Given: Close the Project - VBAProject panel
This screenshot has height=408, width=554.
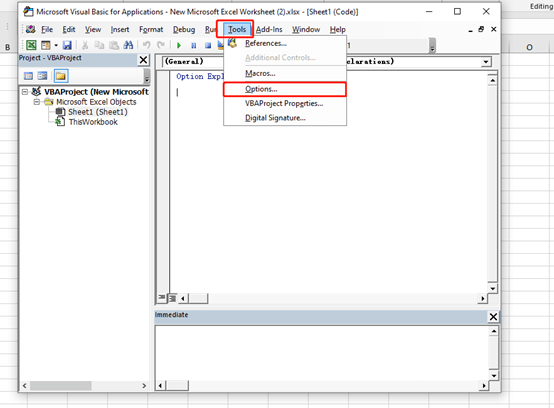Looking at the screenshot, I should click(143, 60).
